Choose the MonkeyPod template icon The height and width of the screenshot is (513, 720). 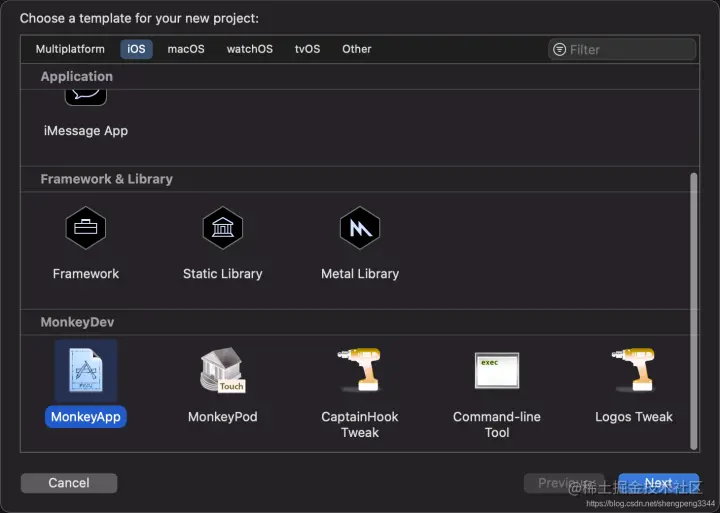223,370
